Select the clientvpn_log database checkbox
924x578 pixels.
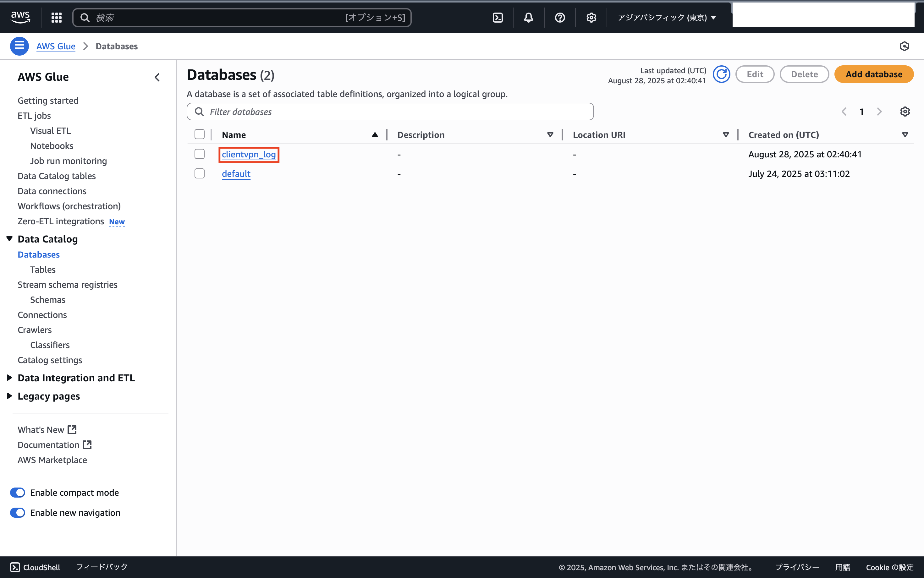tap(200, 154)
